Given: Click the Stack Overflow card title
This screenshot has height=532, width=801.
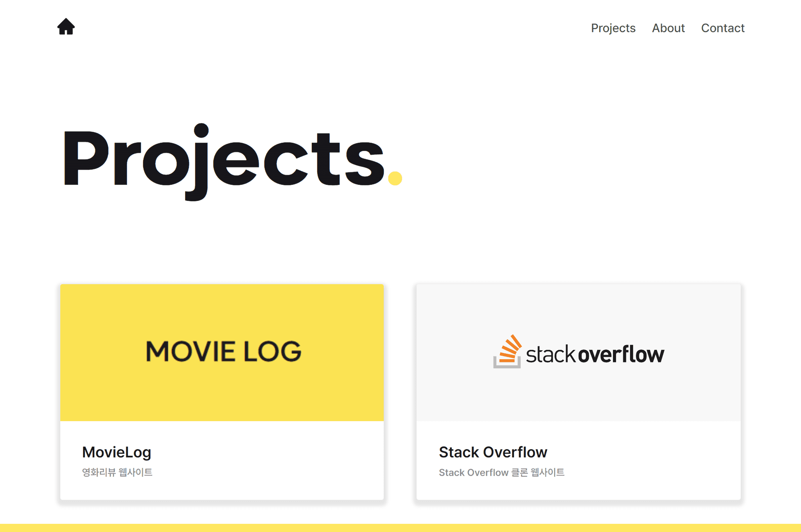Looking at the screenshot, I should pyautogui.click(x=493, y=452).
